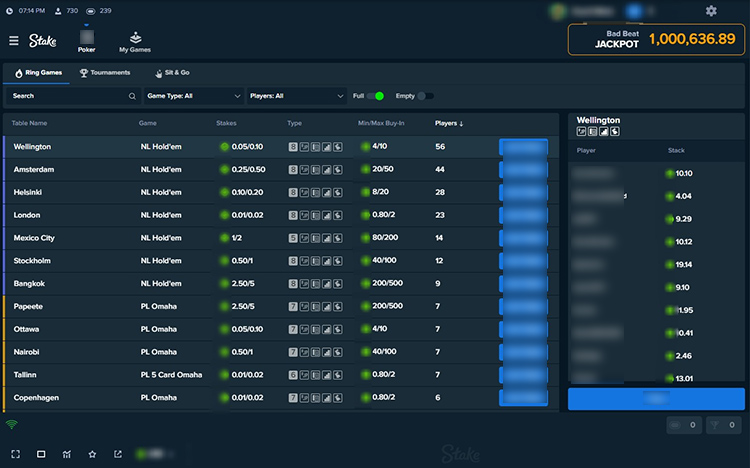Open live stats chart icon in footer
750x468 pixels.
(67, 454)
